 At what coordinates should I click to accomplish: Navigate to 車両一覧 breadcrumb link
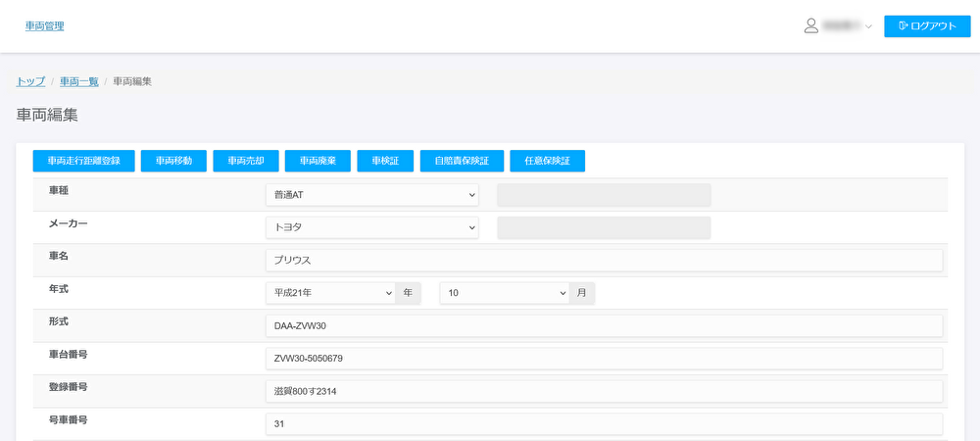click(78, 80)
